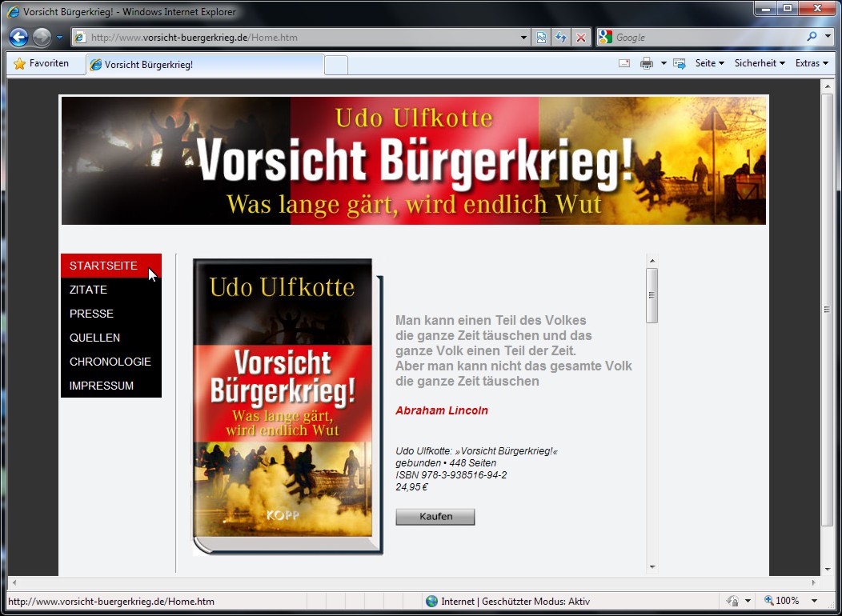Click the feeds/web slice toolbar icon
This screenshot has height=616, width=842.
(680, 63)
